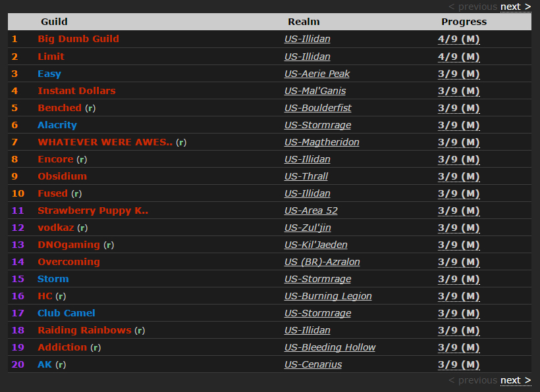
Task: Open the US-Kil'Jaeden realm link
Action: [315, 245]
